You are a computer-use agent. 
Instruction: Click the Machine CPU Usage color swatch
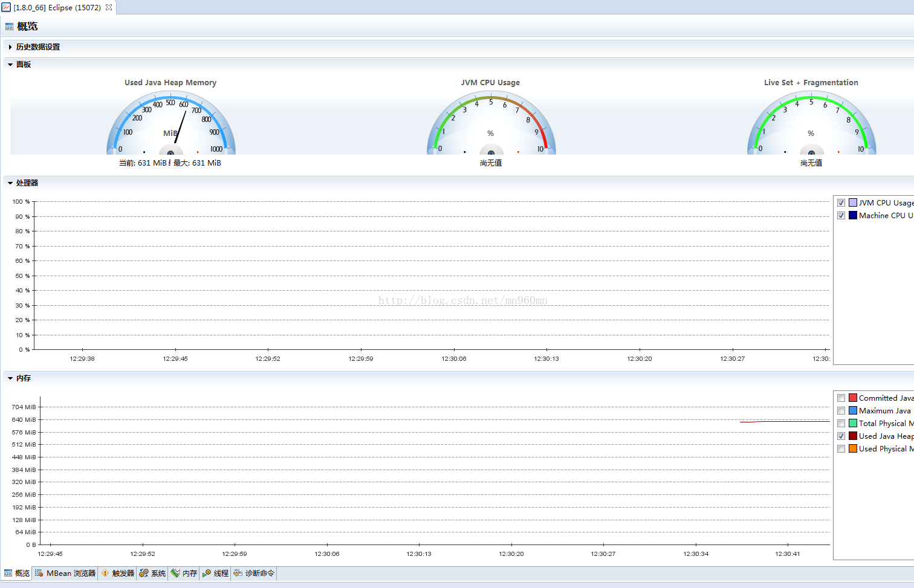tap(853, 216)
